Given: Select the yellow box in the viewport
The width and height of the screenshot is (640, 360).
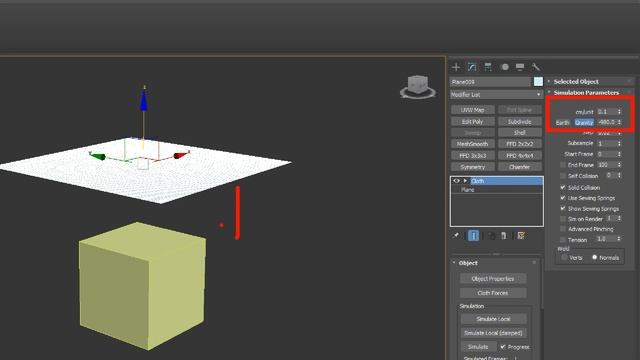Looking at the screenshot, I should (x=142, y=286).
